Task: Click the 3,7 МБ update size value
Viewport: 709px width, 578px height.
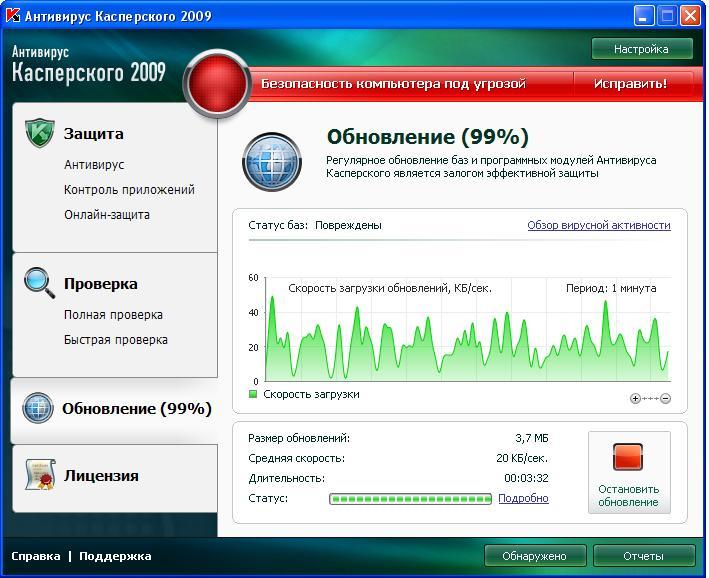Action: point(532,438)
